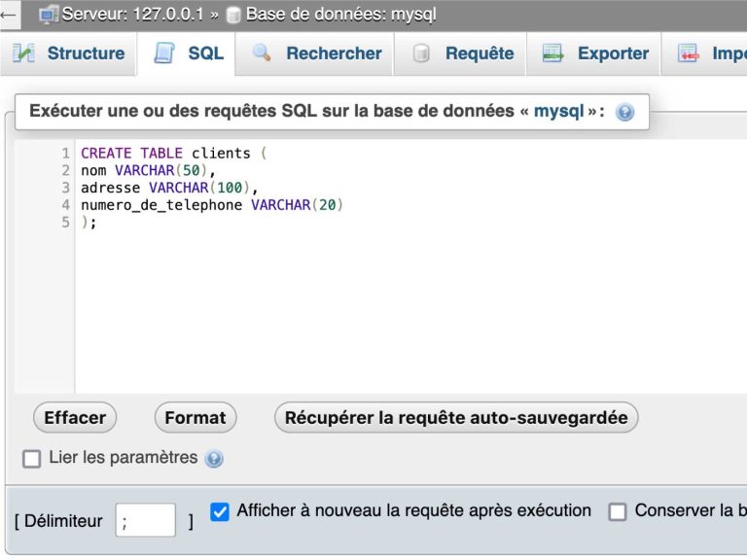Click inside the Délimiteur input field
The image size is (747, 560).
pyautogui.click(x=146, y=520)
